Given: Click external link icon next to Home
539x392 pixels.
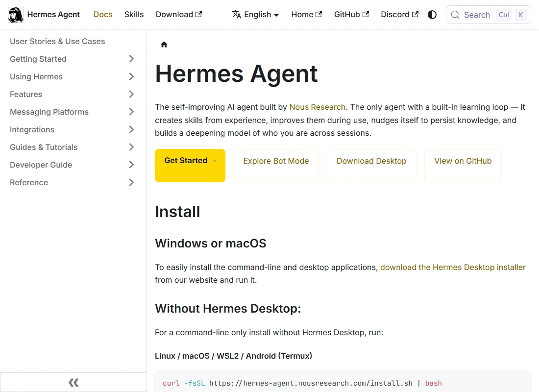Looking at the screenshot, I should 318,14.
